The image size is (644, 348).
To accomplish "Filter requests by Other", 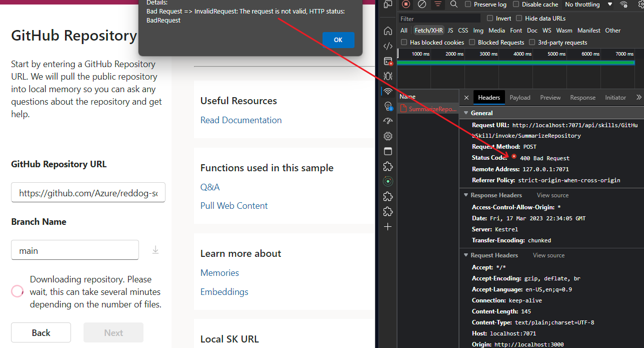I will [x=613, y=31].
